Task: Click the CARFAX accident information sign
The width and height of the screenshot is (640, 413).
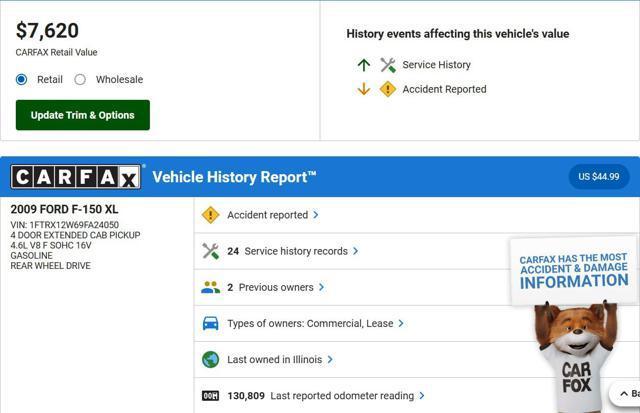Action: click(573, 271)
